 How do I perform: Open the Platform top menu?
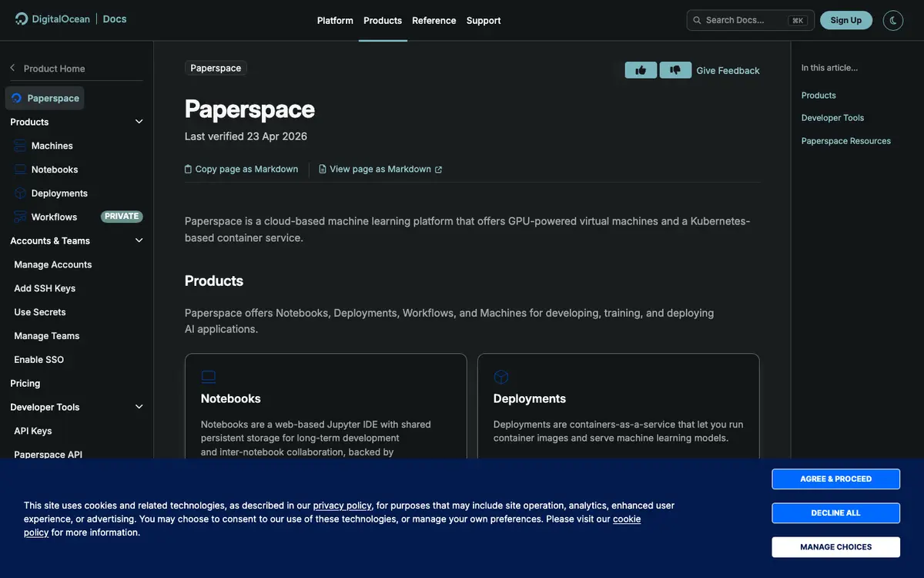(335, 21)
